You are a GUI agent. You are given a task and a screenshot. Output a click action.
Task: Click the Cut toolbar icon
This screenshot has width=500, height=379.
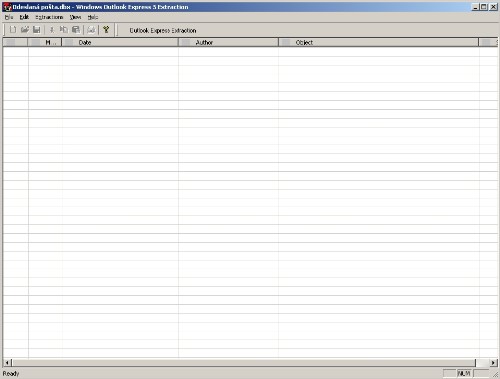tap(52, 30)
